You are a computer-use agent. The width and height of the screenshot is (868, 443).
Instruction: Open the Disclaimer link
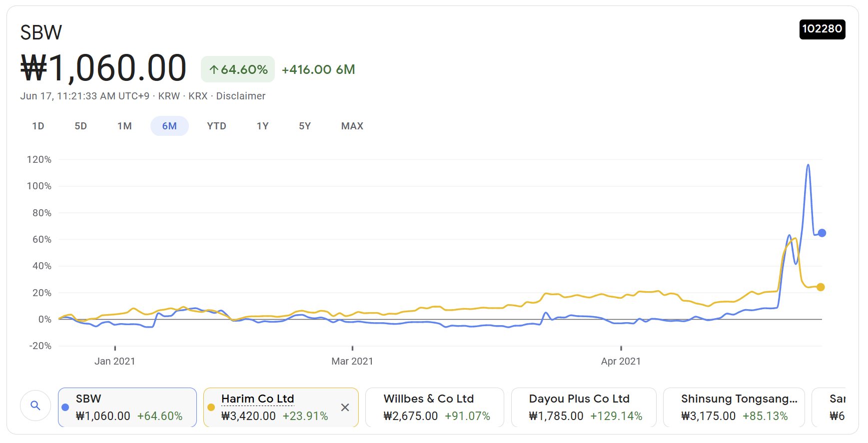(x=240, y=96)
